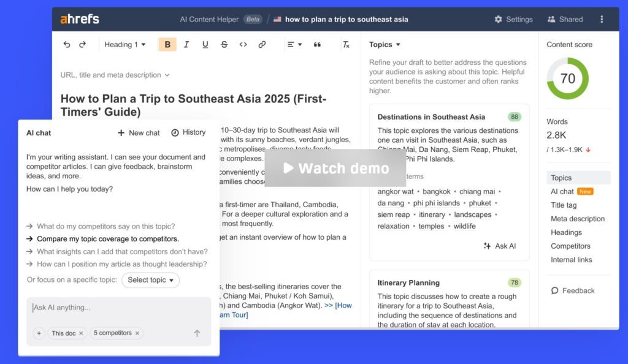Expand URL, title and meta description
Screen dimensions: 628x364
coord(115,75)
